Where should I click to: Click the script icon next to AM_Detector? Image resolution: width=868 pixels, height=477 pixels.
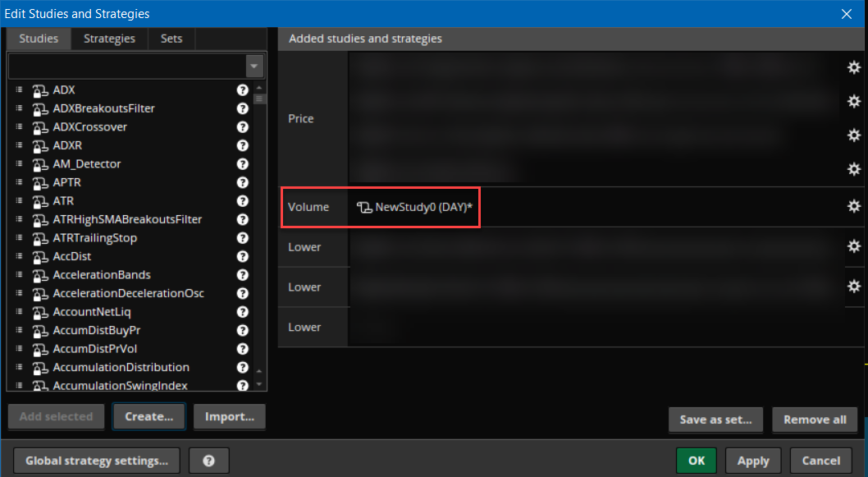39,164
